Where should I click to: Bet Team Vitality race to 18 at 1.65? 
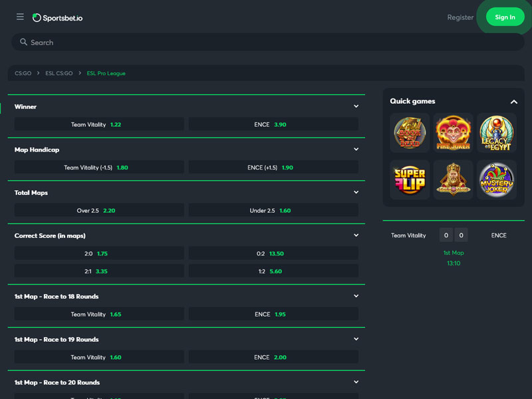(x=99, y=314)
